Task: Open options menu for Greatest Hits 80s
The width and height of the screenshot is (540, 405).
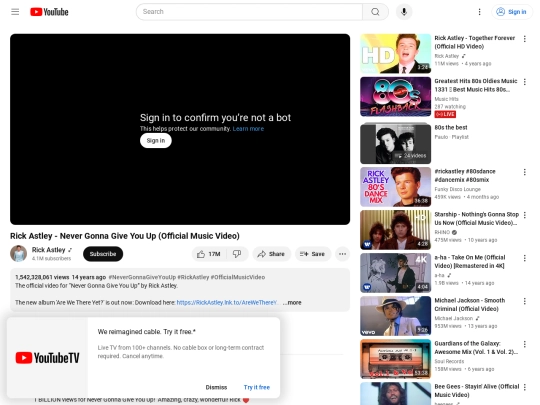Action: point(525,82)
